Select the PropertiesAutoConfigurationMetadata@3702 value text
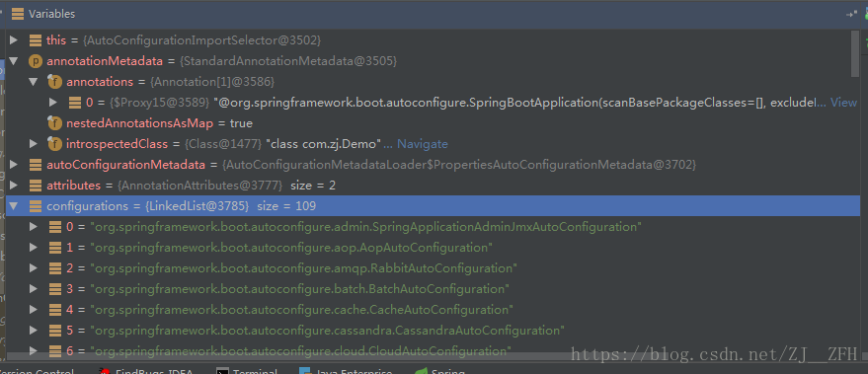The width and height of the screenshot is (868, 374). coord(459,165)
